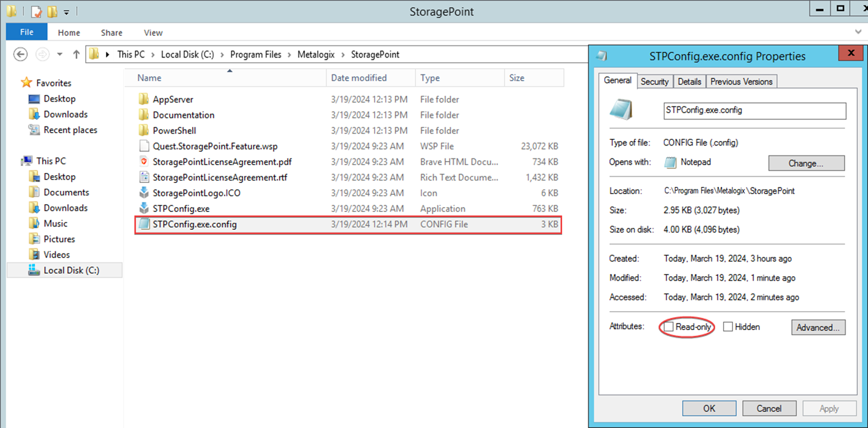Viewport: 868px width, 428px height.
Task: Select Desktop under Favorites
Action: pos(59,98)
